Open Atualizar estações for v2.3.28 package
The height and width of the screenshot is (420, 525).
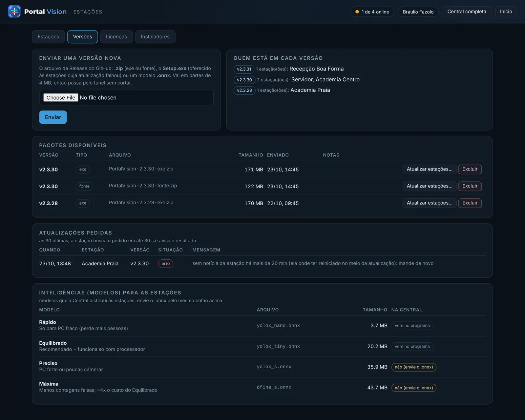click(430, 203)
